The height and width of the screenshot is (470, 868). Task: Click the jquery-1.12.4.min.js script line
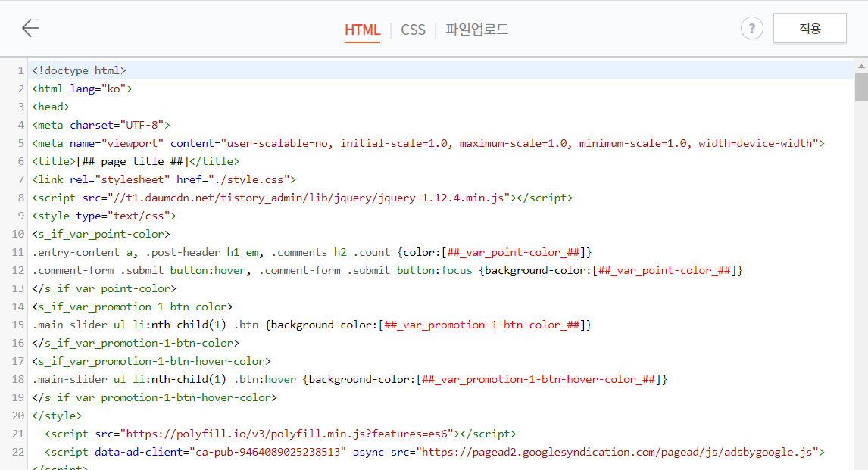[302, 198]
